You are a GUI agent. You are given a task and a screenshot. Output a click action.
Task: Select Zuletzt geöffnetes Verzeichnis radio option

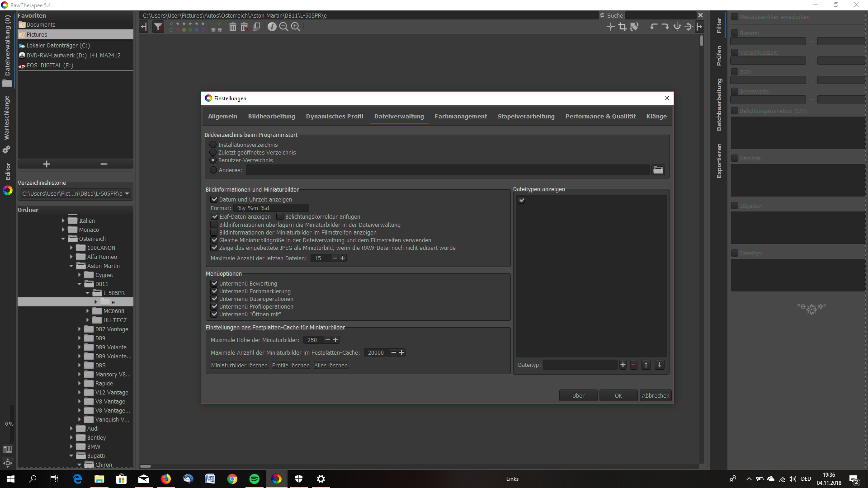213,152
